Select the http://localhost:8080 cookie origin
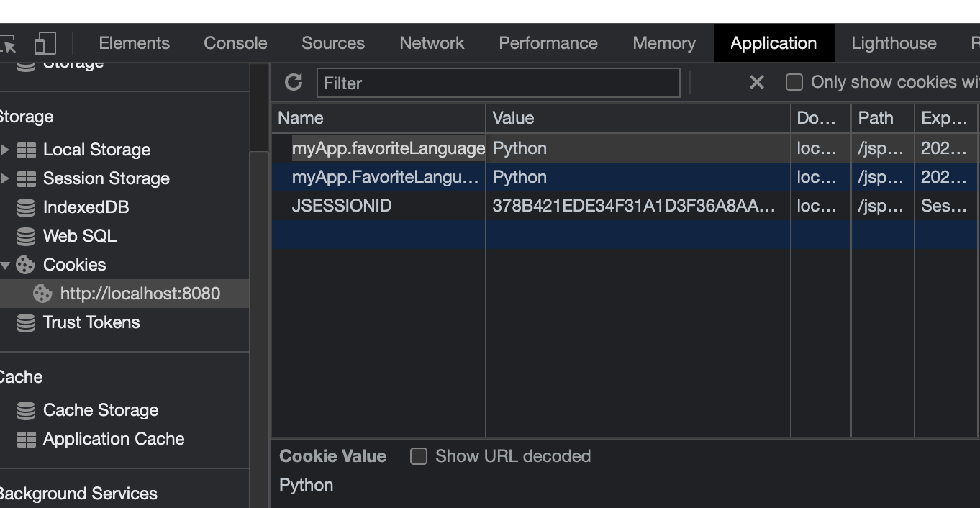 coord(140,294)
